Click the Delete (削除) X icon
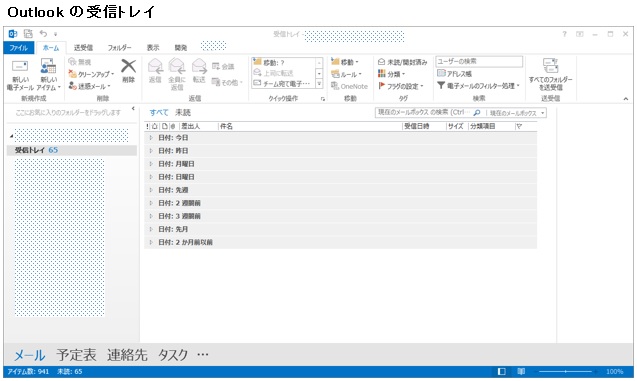The height and width of the screenshot is (381, 637). tap(128, 66)
